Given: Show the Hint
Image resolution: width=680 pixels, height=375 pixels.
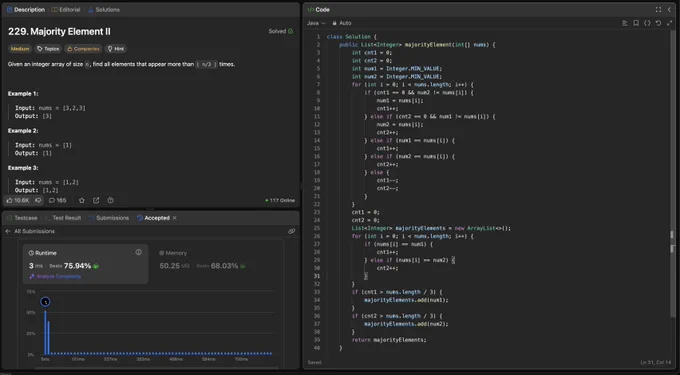Looking at the screenshot, I should point(116,49).
